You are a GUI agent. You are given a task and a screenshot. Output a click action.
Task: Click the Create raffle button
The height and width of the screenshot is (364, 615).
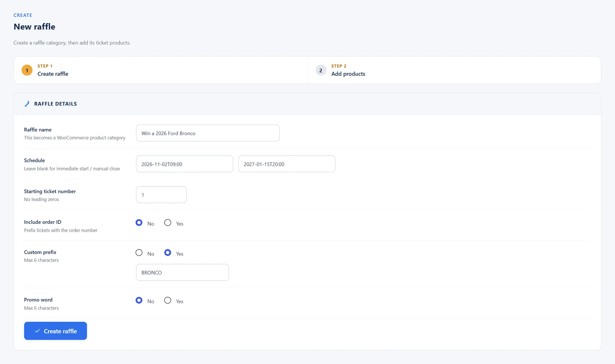pos(55,331)
